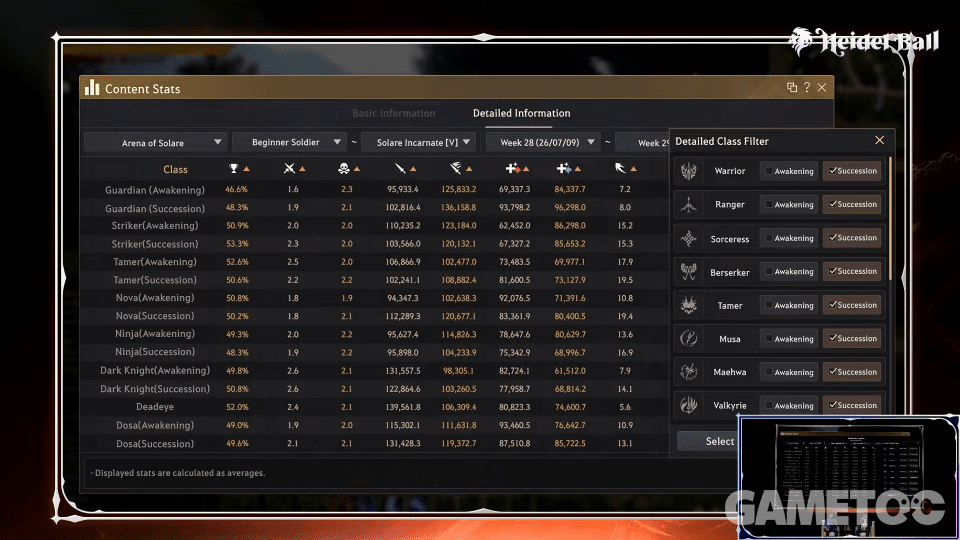The width and height of the screenshot is (960, 540).
Task: Close the Detailed Class Filter panel
Action: click(880, 140)
